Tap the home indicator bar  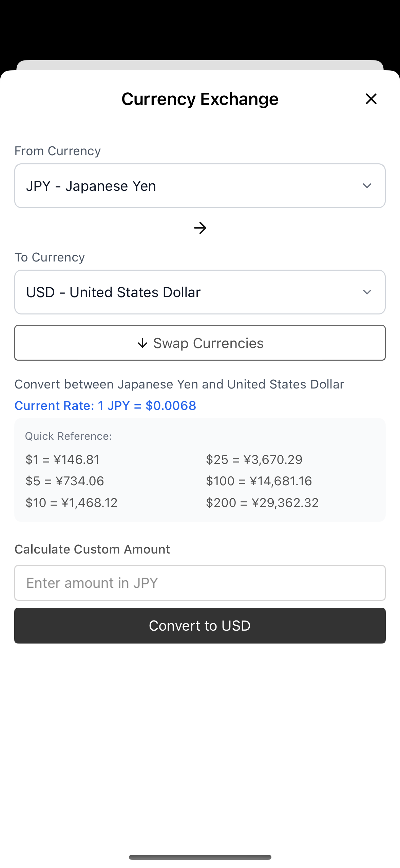click(x=200, y=857)
